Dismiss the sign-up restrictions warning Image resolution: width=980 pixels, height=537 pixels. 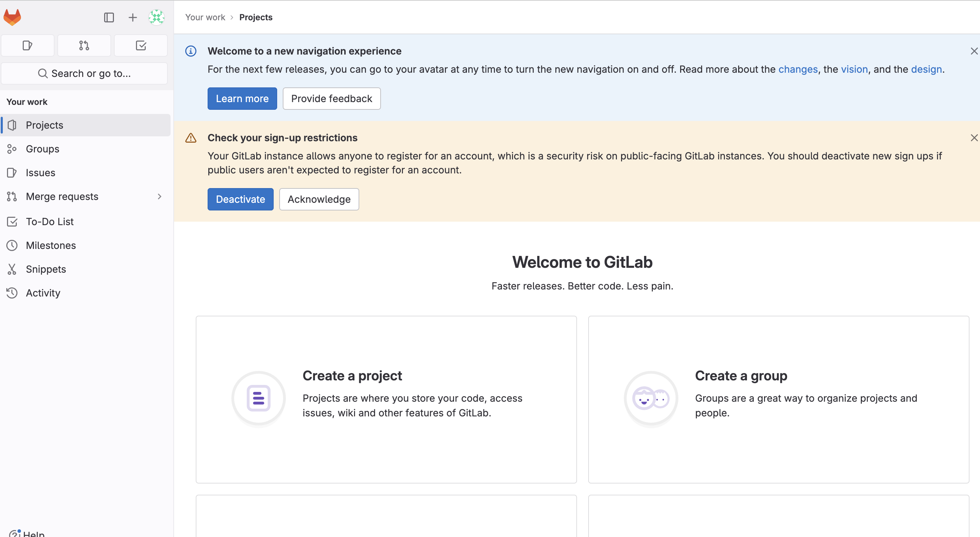[x=974, y=138]
